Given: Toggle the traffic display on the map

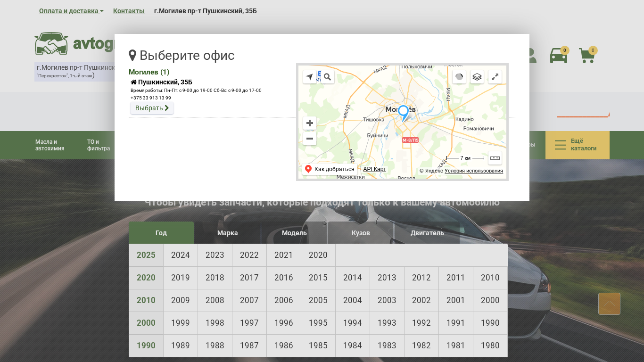Looking at the screenshot, I should tap(459, 77).
